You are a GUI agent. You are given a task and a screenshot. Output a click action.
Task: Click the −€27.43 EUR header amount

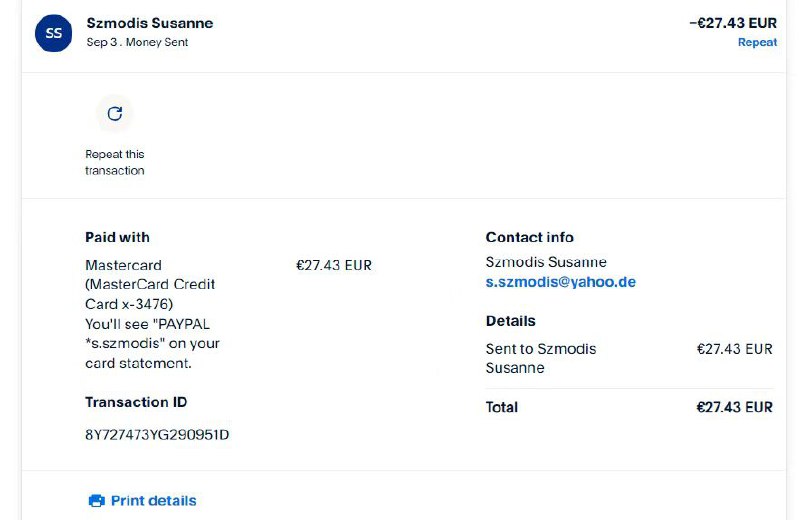733,23
